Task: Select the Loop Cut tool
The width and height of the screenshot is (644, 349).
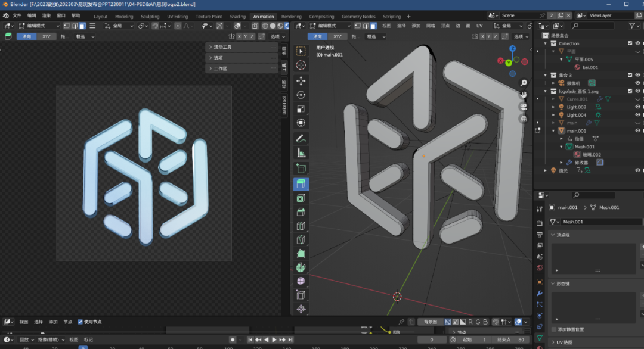Action: coord(301,226)
